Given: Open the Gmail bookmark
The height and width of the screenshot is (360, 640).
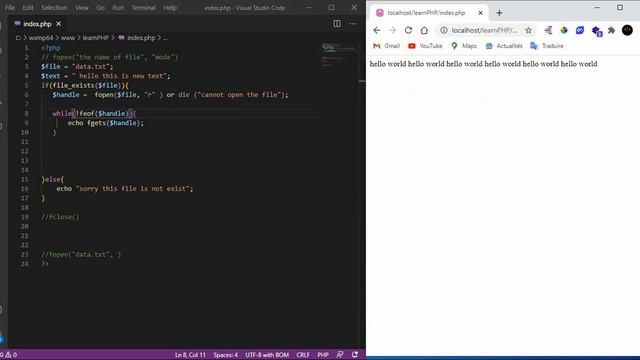Looking at the screenshot, I should click(386, 46).
